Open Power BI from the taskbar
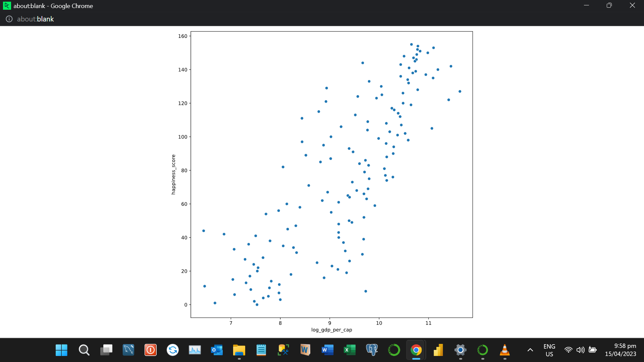Viewport: 644px width, 362px height. pyautogui.click(x=438, y=350)
